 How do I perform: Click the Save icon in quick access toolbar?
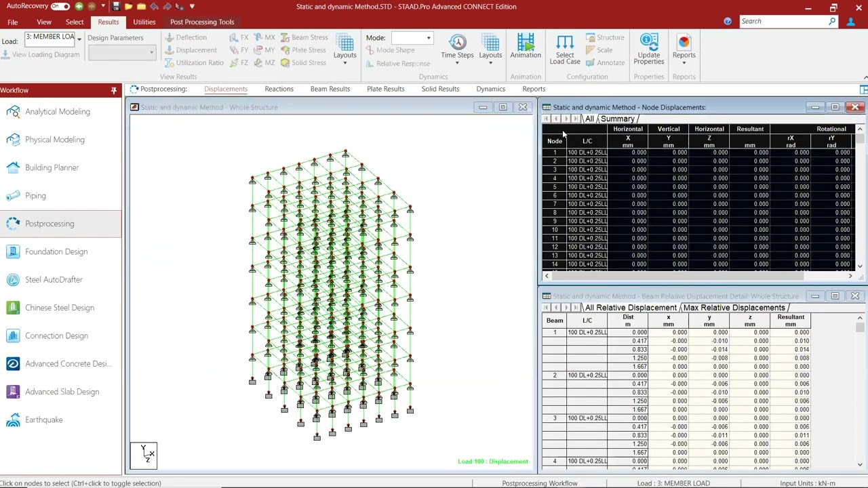[116, 7]
